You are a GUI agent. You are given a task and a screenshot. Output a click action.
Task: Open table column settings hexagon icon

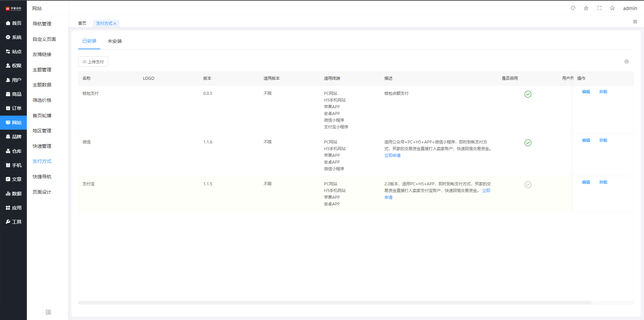(x=627, y=62)
